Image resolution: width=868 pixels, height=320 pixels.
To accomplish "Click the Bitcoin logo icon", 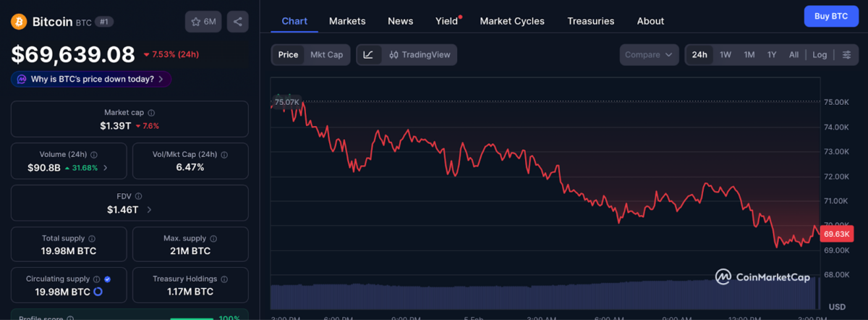I will pyautogui.click(x=19, y=22).
